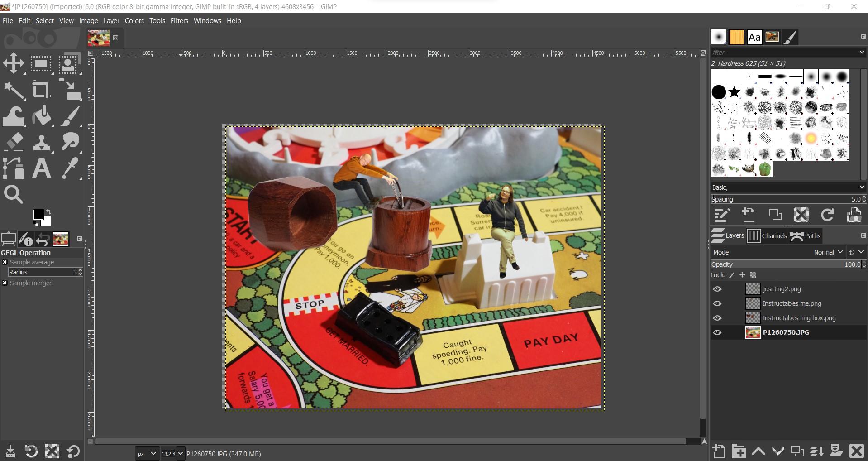
Task: Select the Zoom magnifier tool
Action: coord(14,195)
